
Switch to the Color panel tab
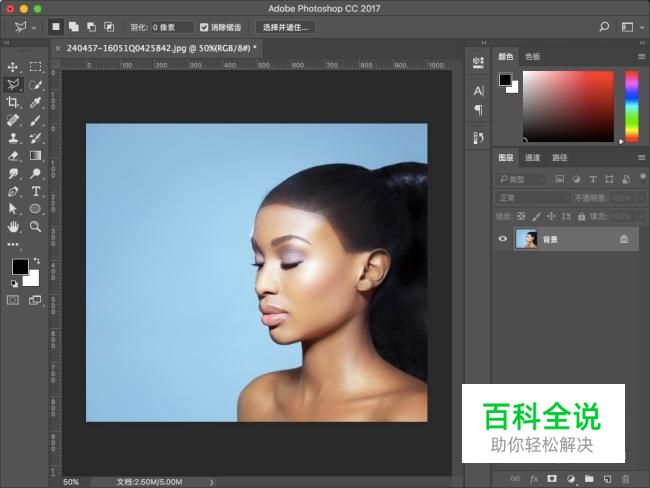(x=505, y=56)
